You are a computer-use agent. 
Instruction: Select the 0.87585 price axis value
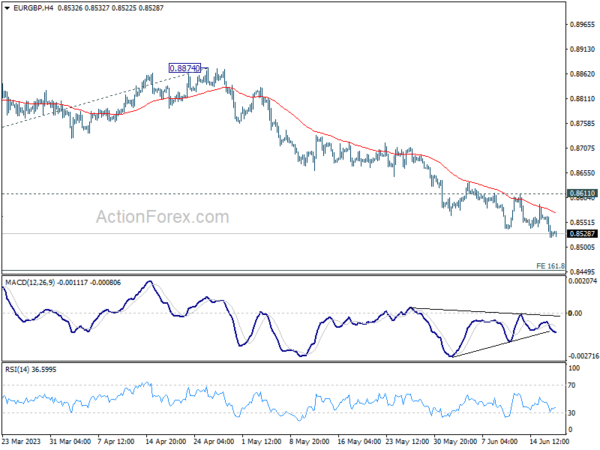[582, 124]
